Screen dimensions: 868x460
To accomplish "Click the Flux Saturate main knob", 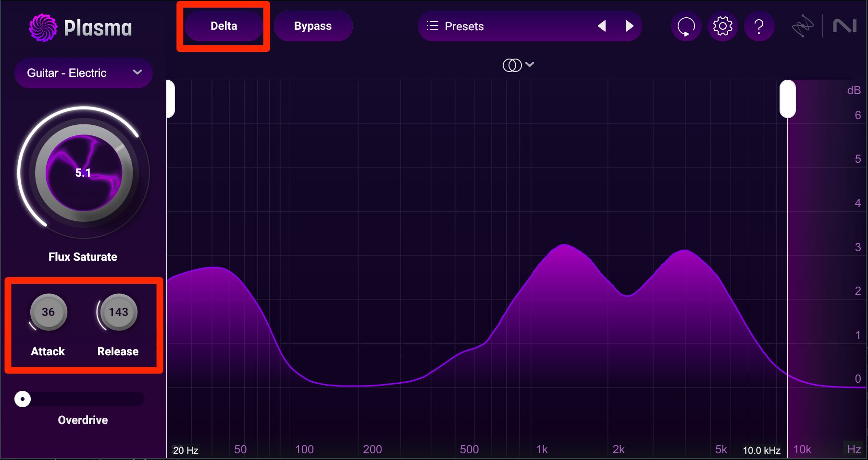I will pyautogui.click(x=84, y=173).
